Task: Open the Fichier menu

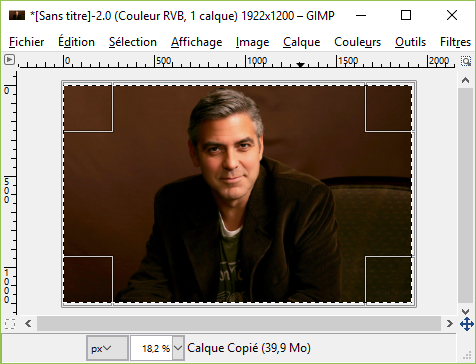Action: (x=27, y=42)
